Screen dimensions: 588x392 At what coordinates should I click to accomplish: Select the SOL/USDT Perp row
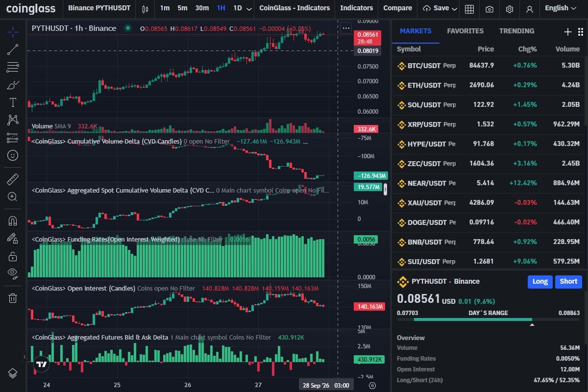(x=490, y=104)
